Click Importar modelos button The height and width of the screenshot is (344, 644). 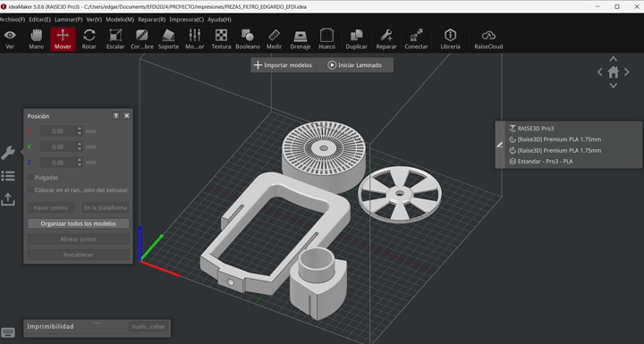click(x=283, y=65)
